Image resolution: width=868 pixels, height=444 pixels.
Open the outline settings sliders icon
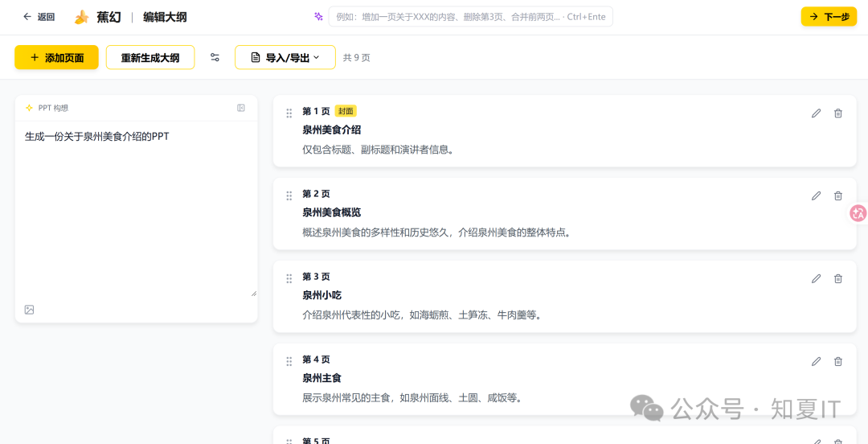215,57
